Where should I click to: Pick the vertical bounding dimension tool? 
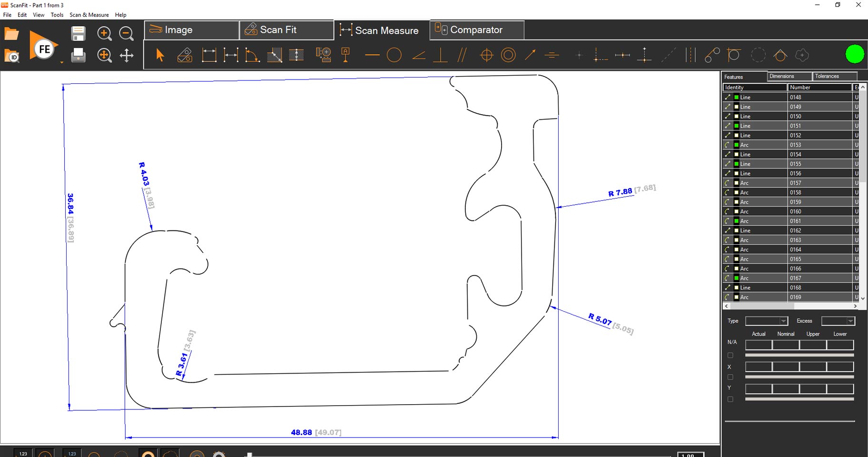click(x=209, y=55)
